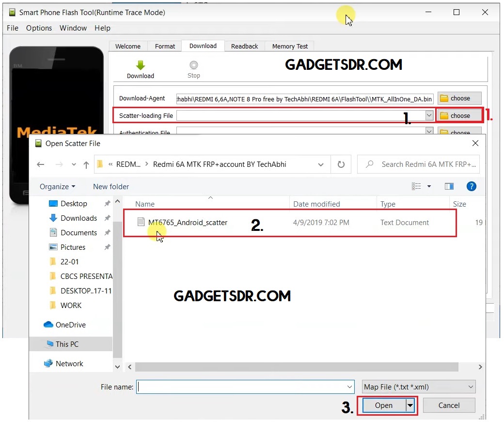The width and height of the screenshot is (504, 422).
Task: Toggle the preview pane icon
Action: point(449,186)
